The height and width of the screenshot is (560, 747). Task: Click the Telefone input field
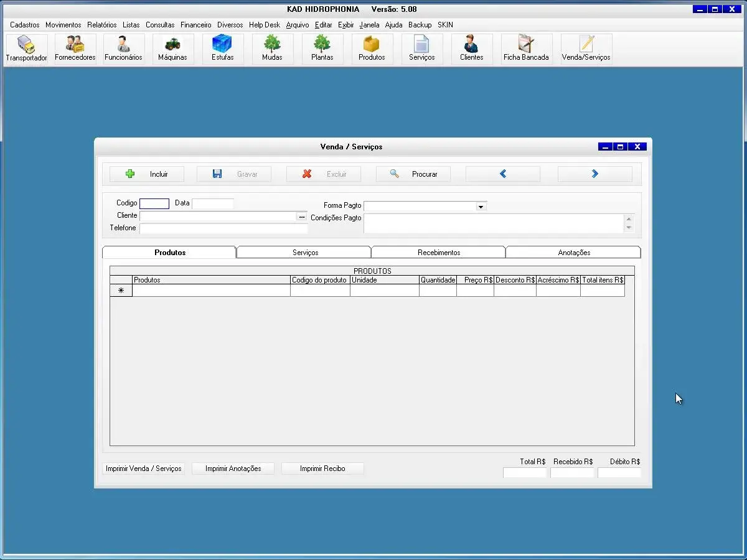(223, 228)
